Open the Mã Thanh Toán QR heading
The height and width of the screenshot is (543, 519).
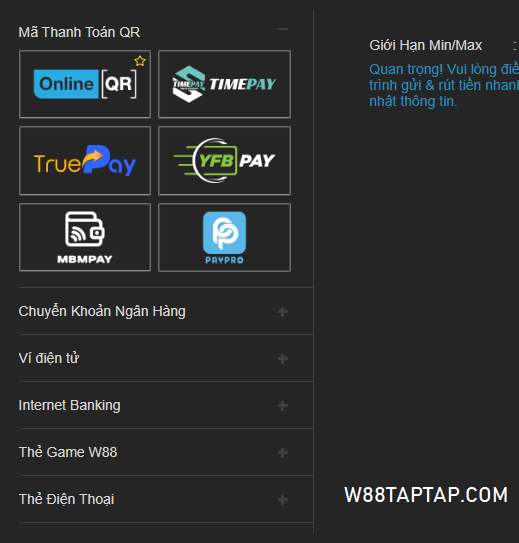point(79,32)
